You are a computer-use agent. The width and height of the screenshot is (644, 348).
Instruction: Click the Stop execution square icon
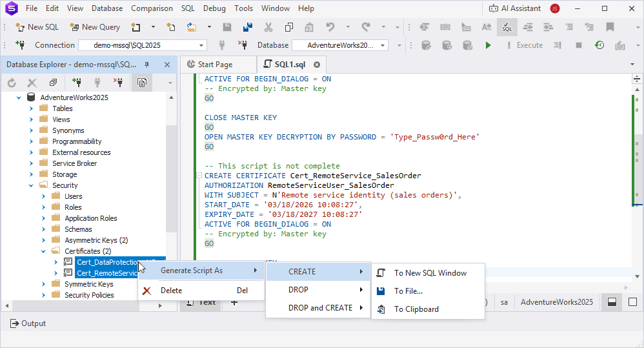579,45
